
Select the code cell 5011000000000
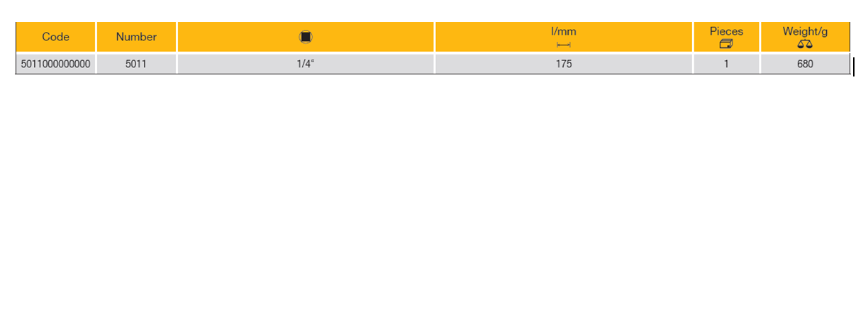click(x=56, y=64)
